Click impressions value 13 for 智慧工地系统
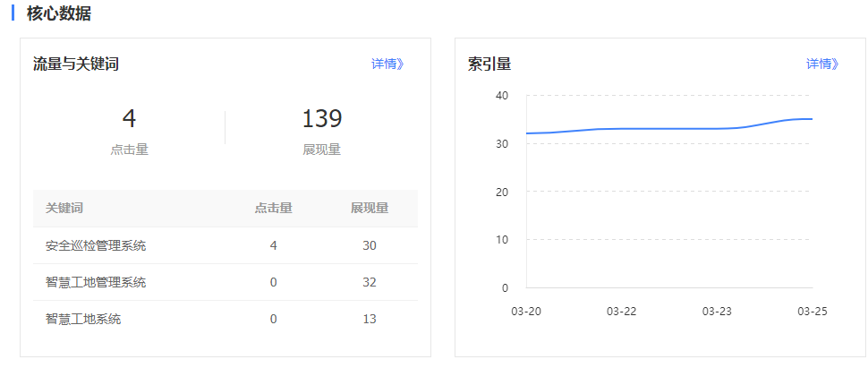This screenshot has height=368, width=868. 369,319
